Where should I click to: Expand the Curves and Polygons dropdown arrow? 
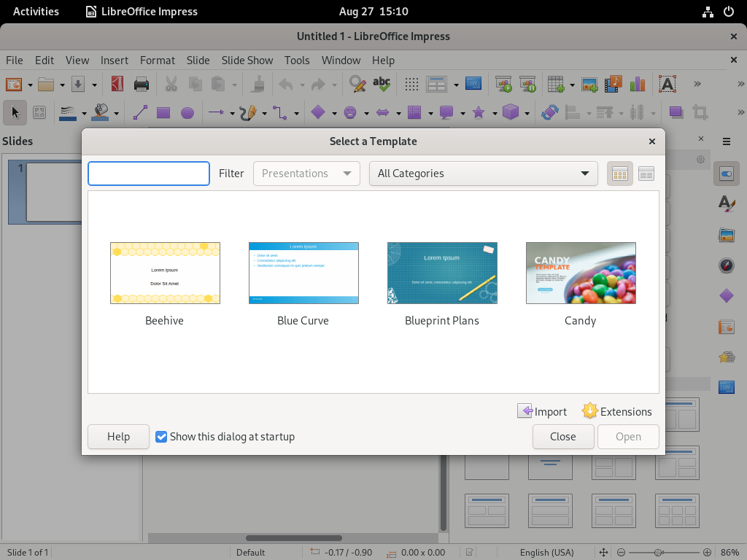[264, 113]
